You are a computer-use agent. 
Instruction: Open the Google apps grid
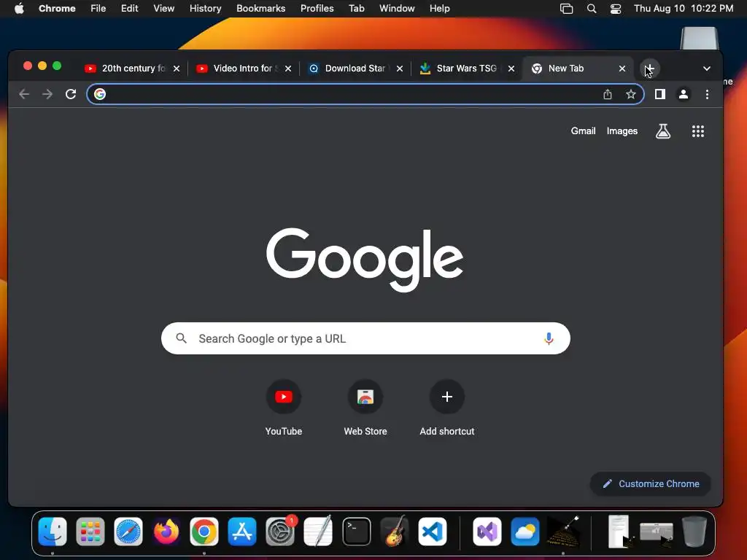[698, 131]
